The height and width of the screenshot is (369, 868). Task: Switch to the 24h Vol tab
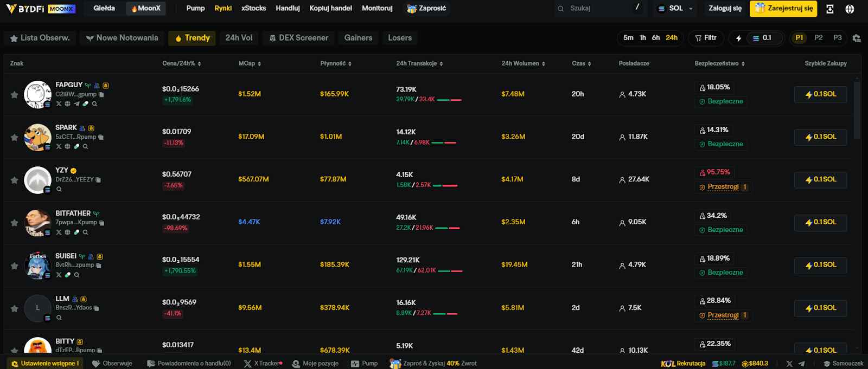click(239, 38)
